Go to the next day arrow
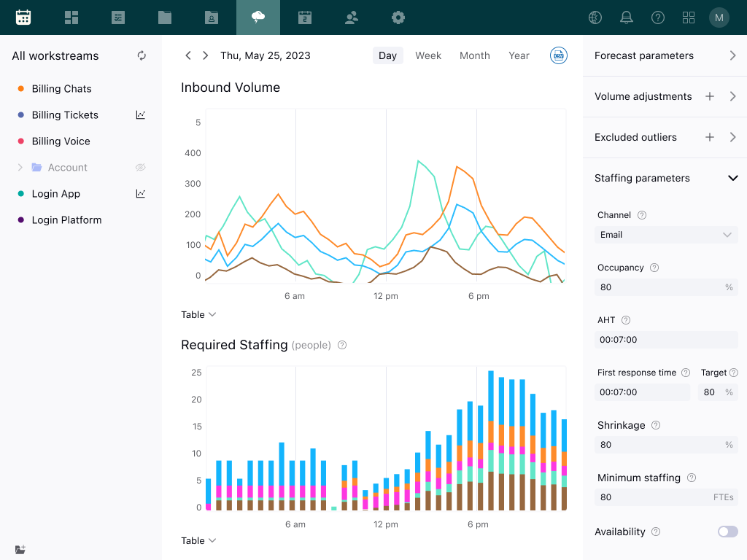747x560 pixels. [x=206, y=55]
